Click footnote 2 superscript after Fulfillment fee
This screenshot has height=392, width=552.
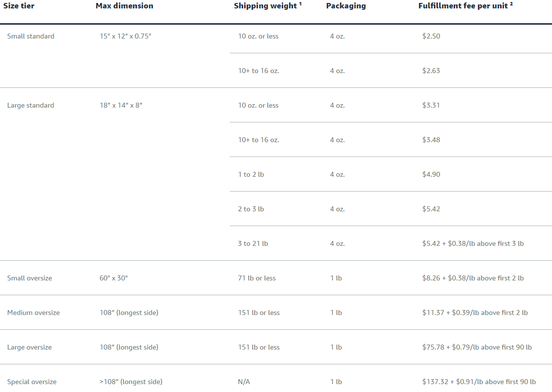tap(511, 4)
